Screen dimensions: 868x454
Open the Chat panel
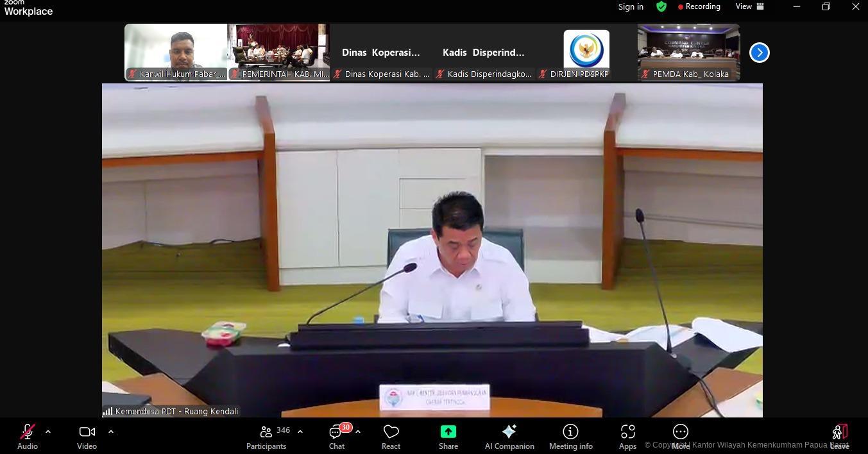[337, 436]
